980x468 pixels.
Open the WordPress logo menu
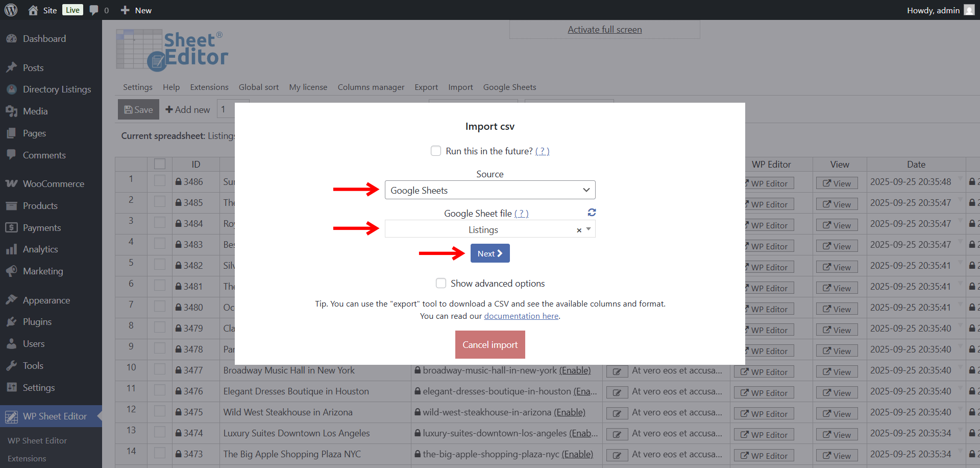tap(11, 10)
